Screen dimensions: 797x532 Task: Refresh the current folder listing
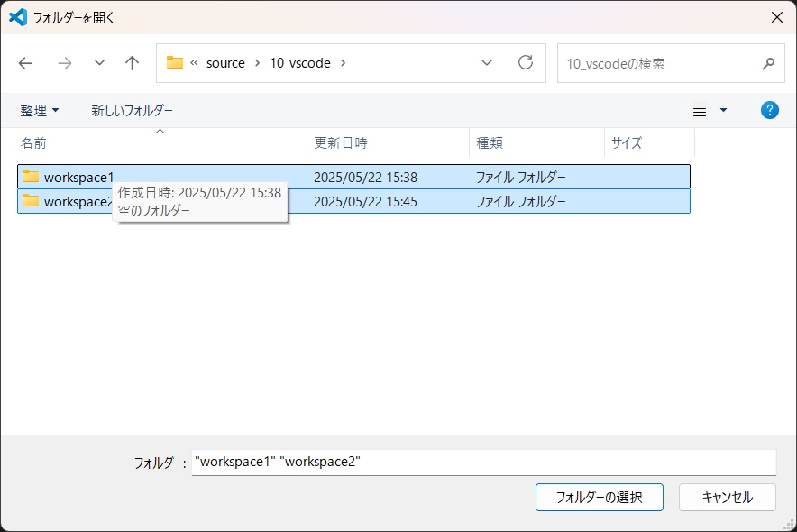(x=526, y=63)
